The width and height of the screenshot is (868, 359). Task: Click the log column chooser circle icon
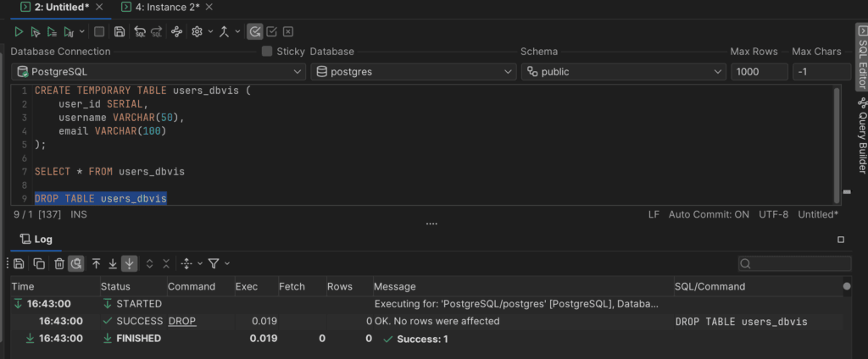(x=847, y=286)
